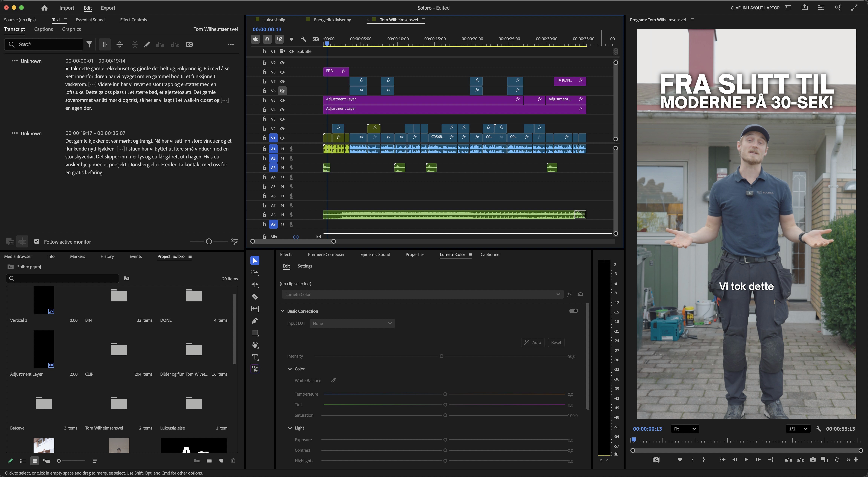Open timeline wrench display settings
Image resolution: width=868 pixels, height=477 pixels.
(x=303, y=39)
